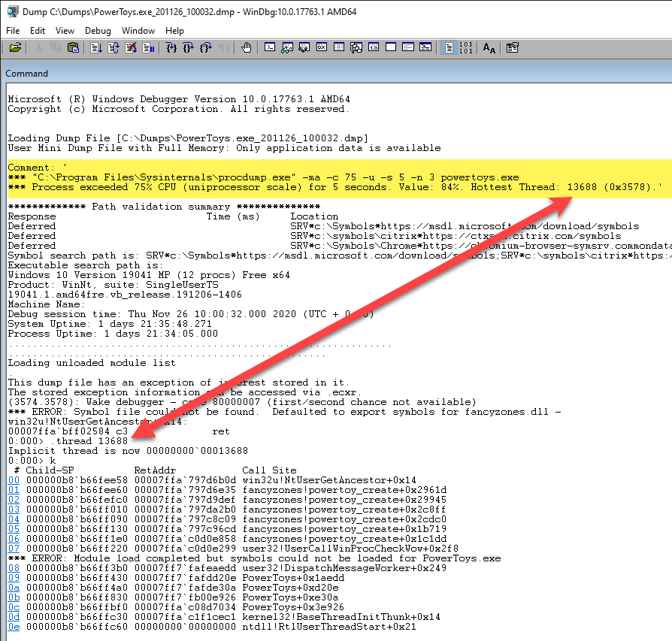Open the Help menu

(x=174, y=31)
